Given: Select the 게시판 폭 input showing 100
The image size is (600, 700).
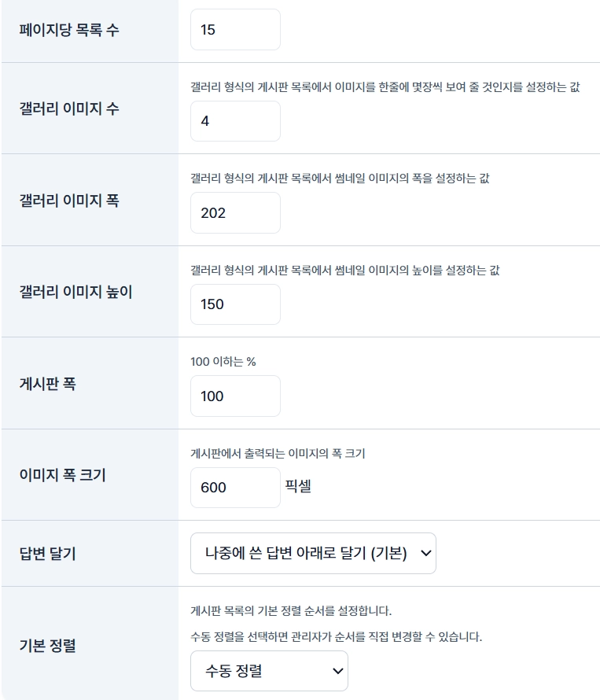Looking at the screenshot, I should [x=235, y=396].
